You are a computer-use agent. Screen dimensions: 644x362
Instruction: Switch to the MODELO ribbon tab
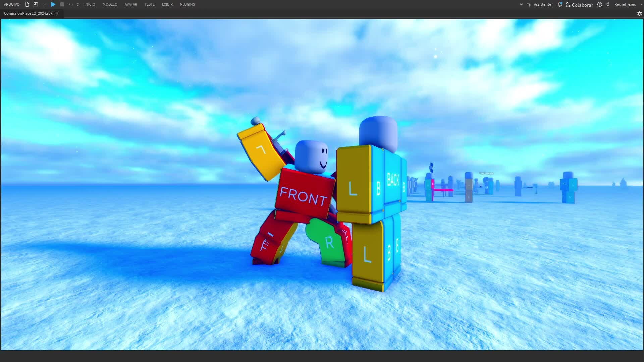[x=110, y=4]
